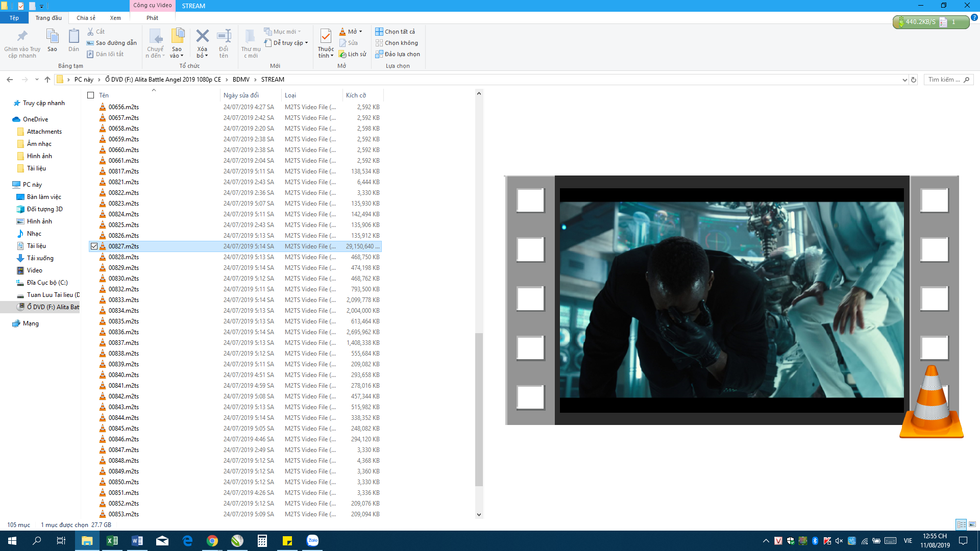Click Pin to Quick access icon
The width and height of the screenshot is (980, 551).
(22, 36)
